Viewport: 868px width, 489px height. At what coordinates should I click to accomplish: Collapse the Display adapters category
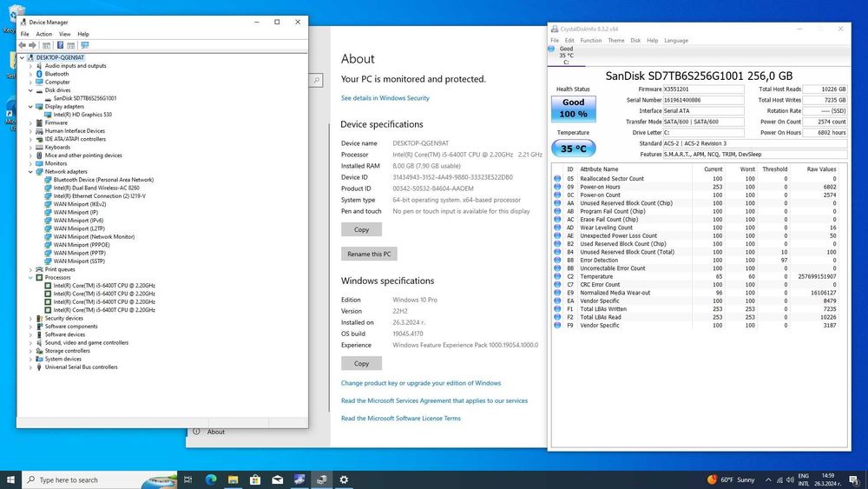(x=30, y=106)
